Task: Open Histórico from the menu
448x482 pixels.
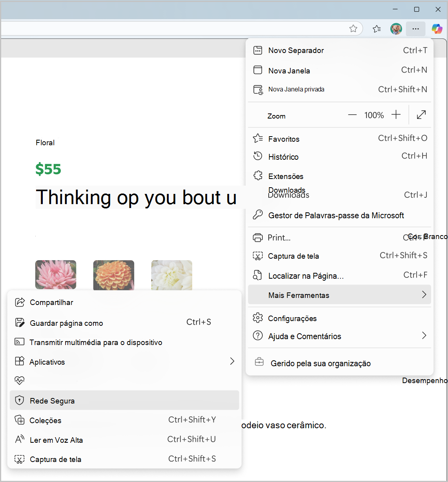Action: [340, 156]
